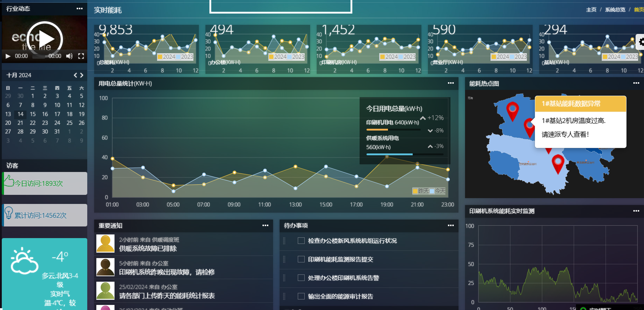The height and width of the screenshot is (310, 644).
Task: Mute the video with speaker icon
Action: point(69,56)
